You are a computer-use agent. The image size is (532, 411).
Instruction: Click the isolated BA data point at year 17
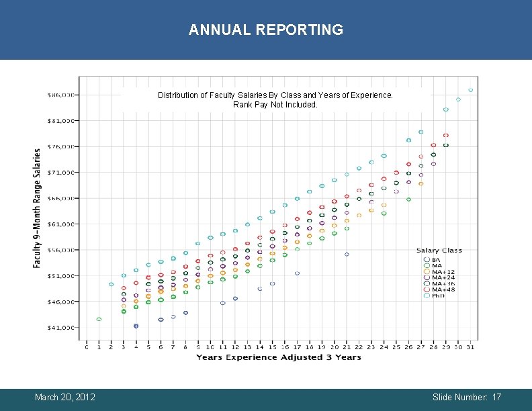click(x=297, y=273)
